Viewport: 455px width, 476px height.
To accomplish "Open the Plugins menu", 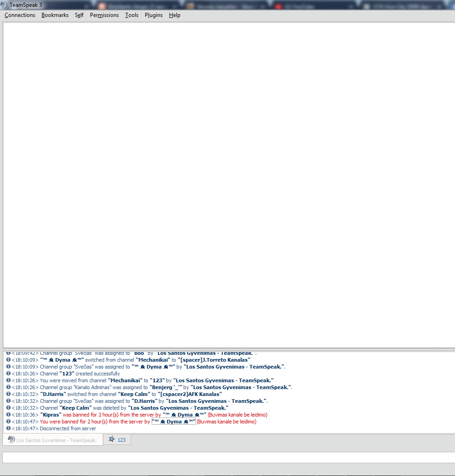I will [x=153, y=15].
